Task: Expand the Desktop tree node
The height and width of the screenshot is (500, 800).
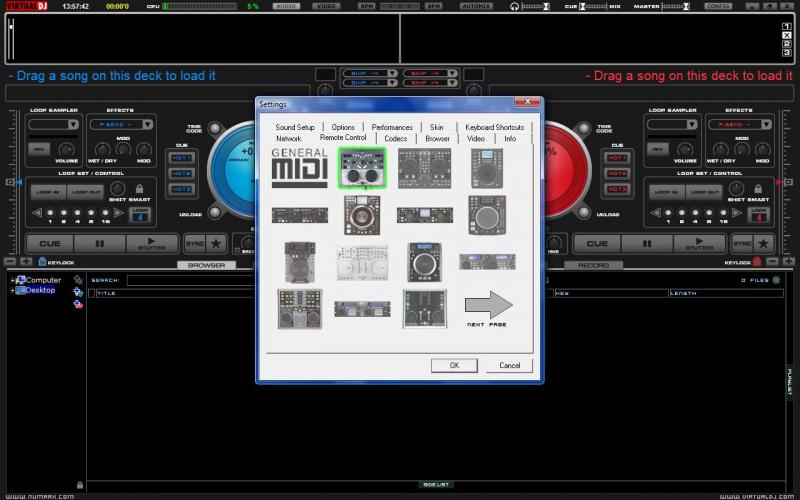Action: click(x=12, y=290)
